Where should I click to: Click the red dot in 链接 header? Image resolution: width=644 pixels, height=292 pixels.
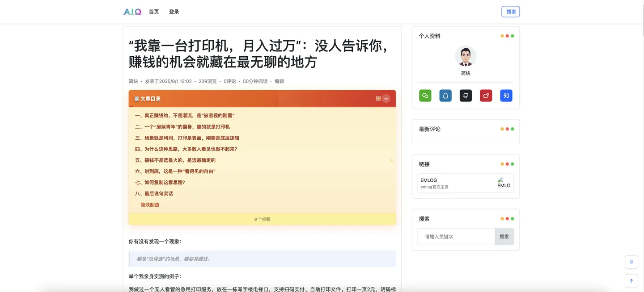(507, 164)
